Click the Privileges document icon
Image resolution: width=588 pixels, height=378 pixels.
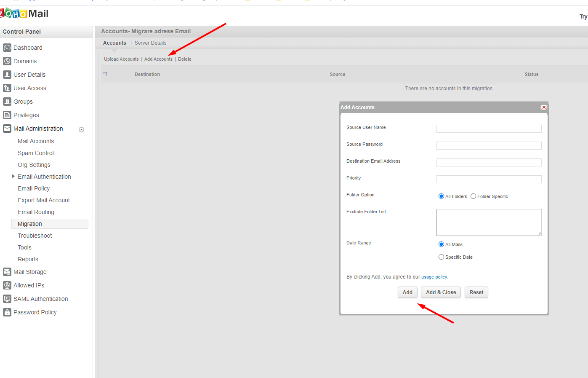[7, 115]
